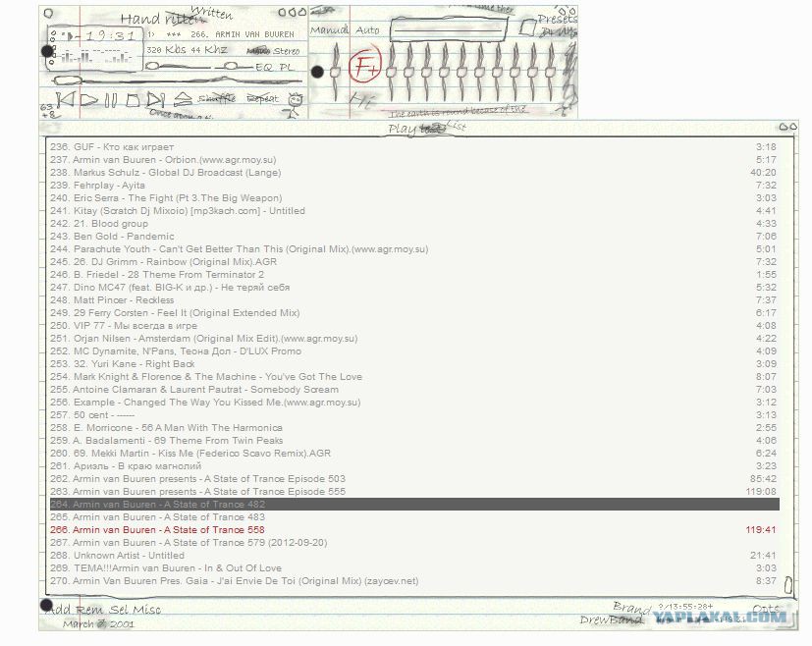Select track 269 In & Out Of Love
Viewport: 812px width, 646px height.
(414, 568)
